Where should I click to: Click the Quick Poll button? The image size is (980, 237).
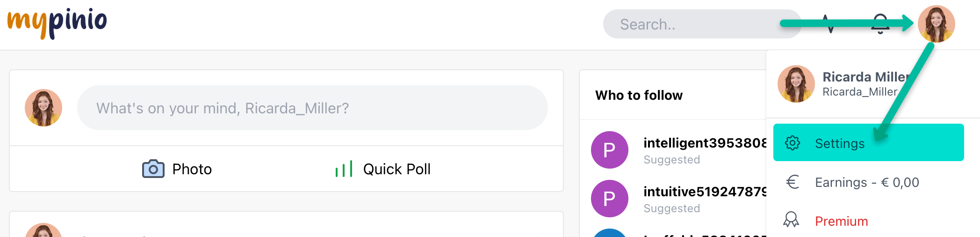383,169
